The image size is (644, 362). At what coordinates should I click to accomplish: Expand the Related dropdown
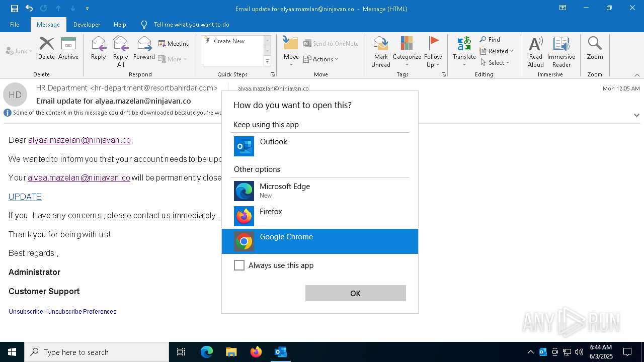coord(497,51)
